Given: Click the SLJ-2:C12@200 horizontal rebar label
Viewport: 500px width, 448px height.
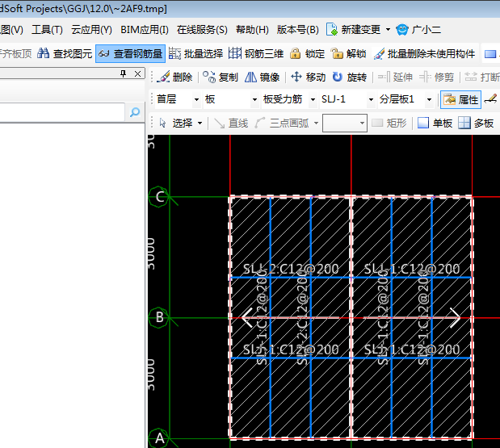Looking at the screenshot, I should coord(291,270).
